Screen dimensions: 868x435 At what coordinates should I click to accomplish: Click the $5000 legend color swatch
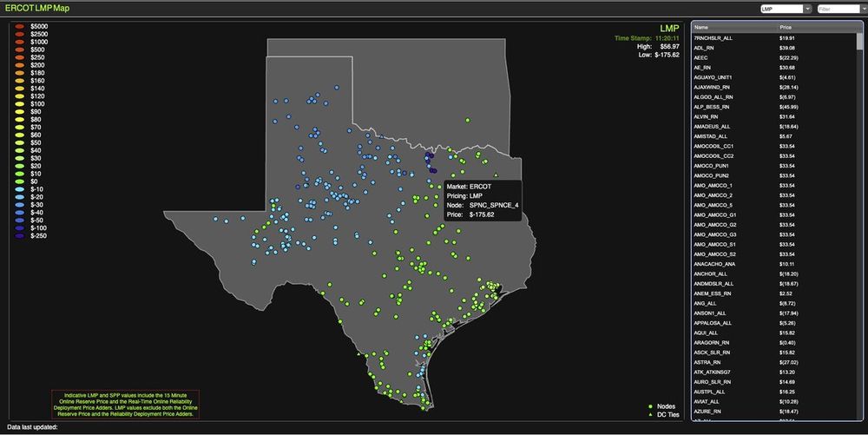pos(19,26)
